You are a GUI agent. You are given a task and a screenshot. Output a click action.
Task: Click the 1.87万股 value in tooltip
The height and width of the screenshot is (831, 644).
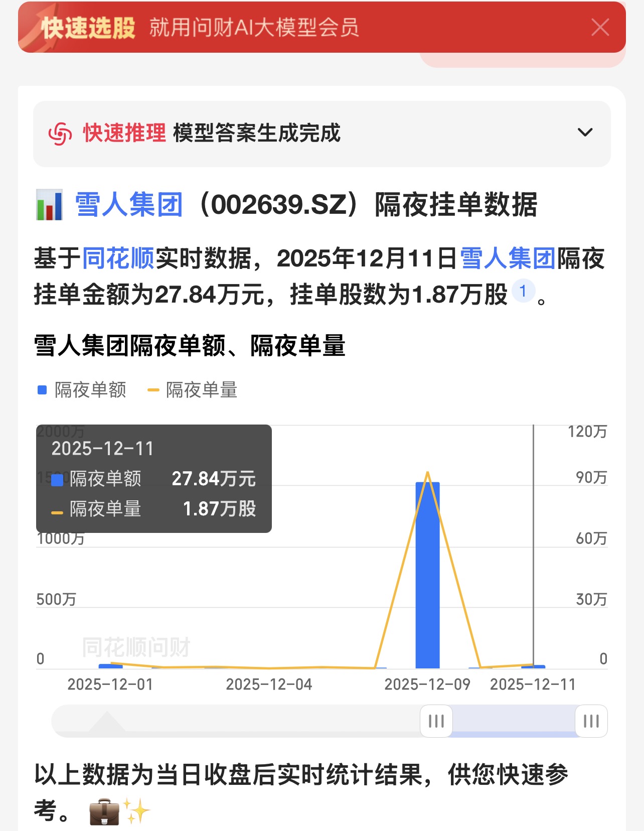[x=219, y=509]
